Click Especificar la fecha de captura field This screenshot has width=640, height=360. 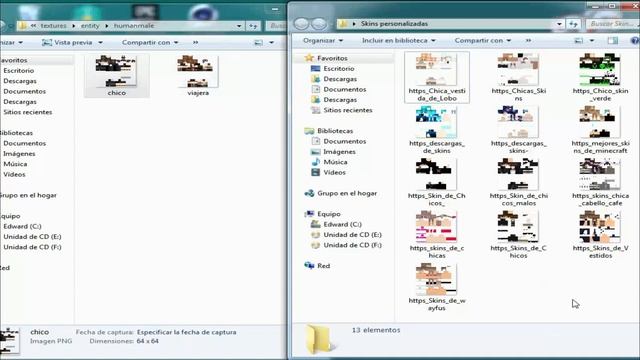pos(187,332)
